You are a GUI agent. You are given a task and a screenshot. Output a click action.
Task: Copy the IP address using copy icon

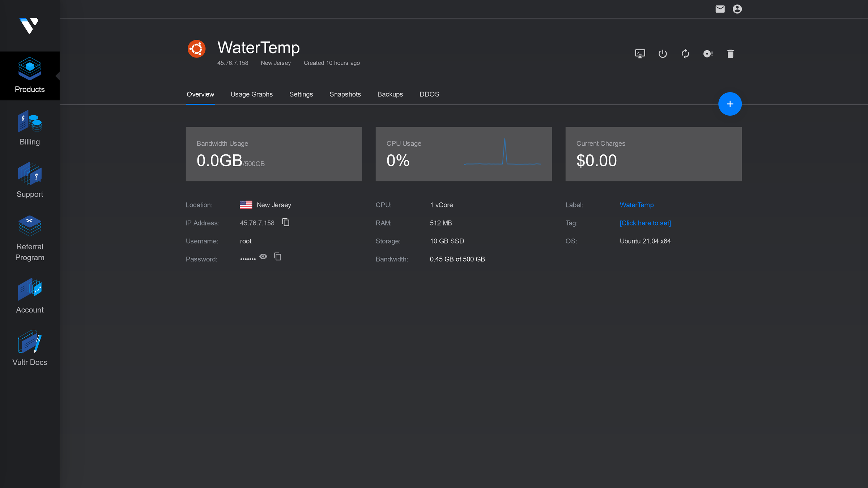point(286,222)
